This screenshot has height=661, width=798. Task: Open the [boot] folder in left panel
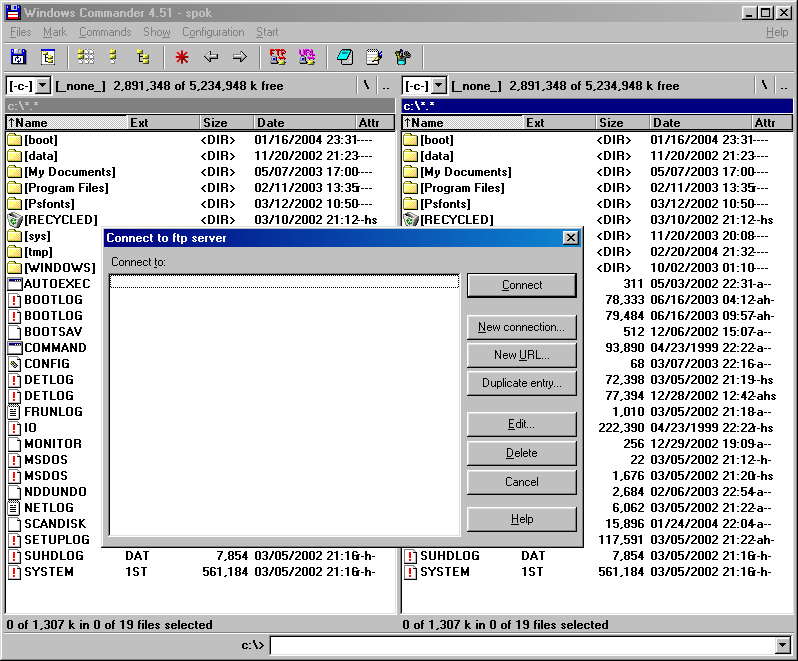[40, 140]
